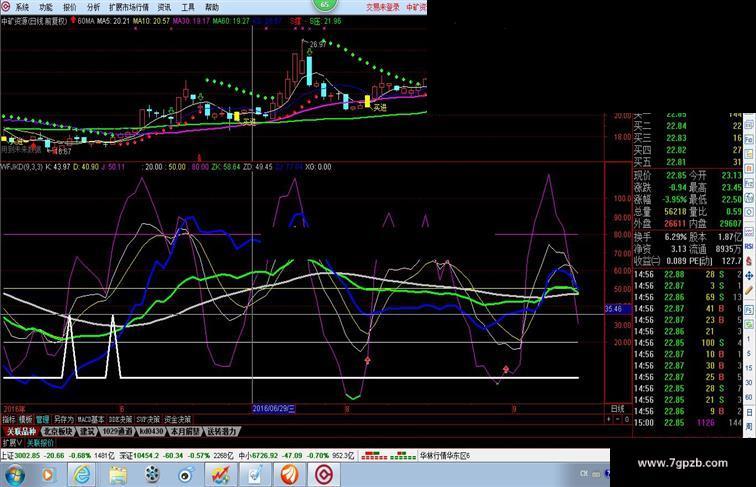The image size is (756, 487).
Task: Click the 指标 button below the chart
Action: [9, 419]
